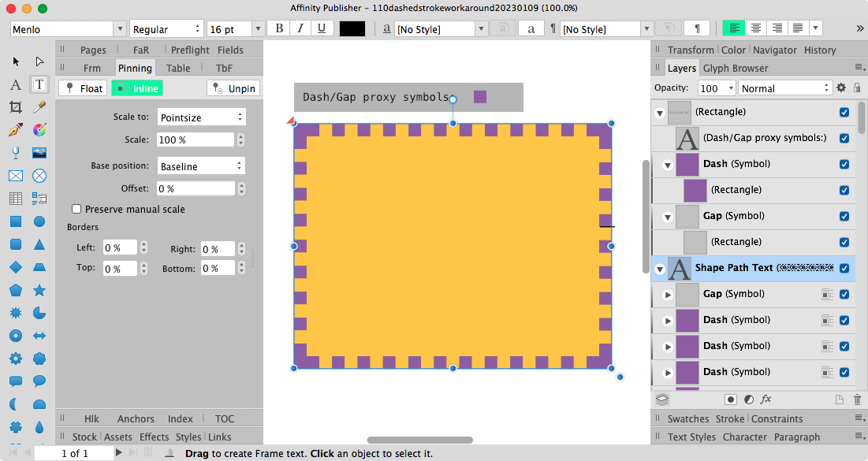Switch to the Swatches tab

tap(688, 418)
